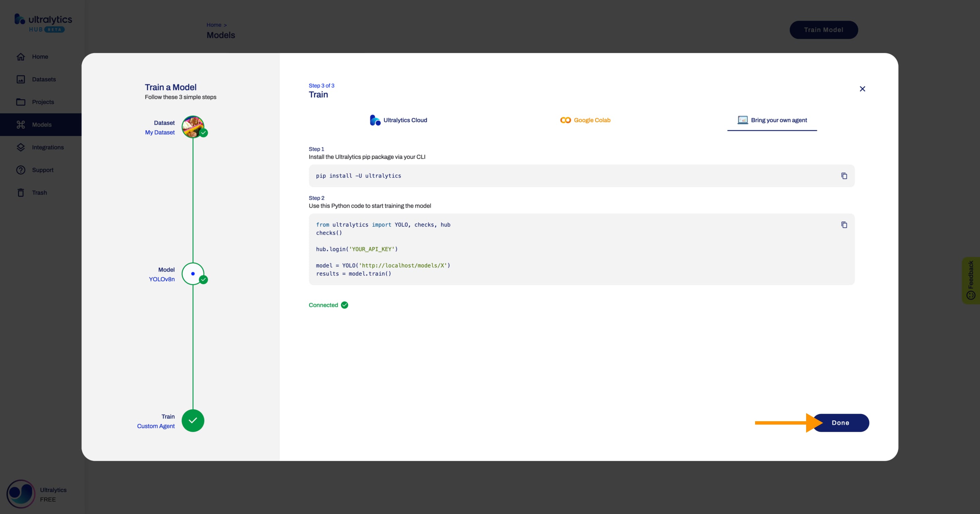980x514 pixels.
Task: Click the Support sidebar menu item
Action: 42,170
